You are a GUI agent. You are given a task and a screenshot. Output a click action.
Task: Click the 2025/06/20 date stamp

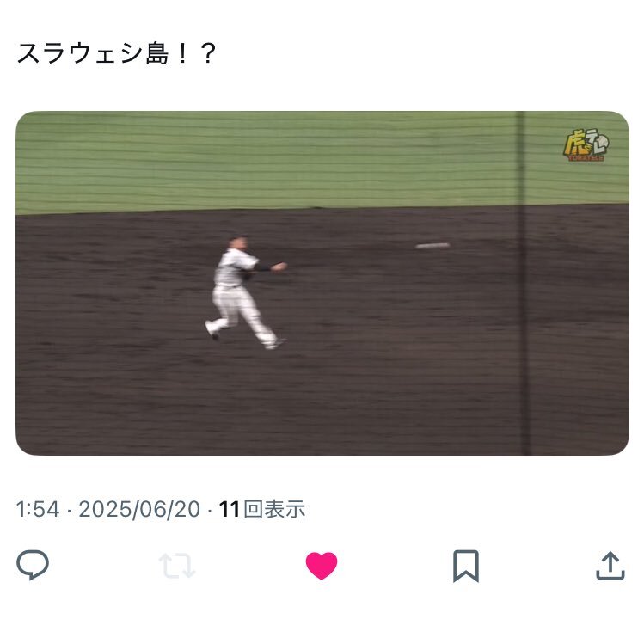pos(139,509)
